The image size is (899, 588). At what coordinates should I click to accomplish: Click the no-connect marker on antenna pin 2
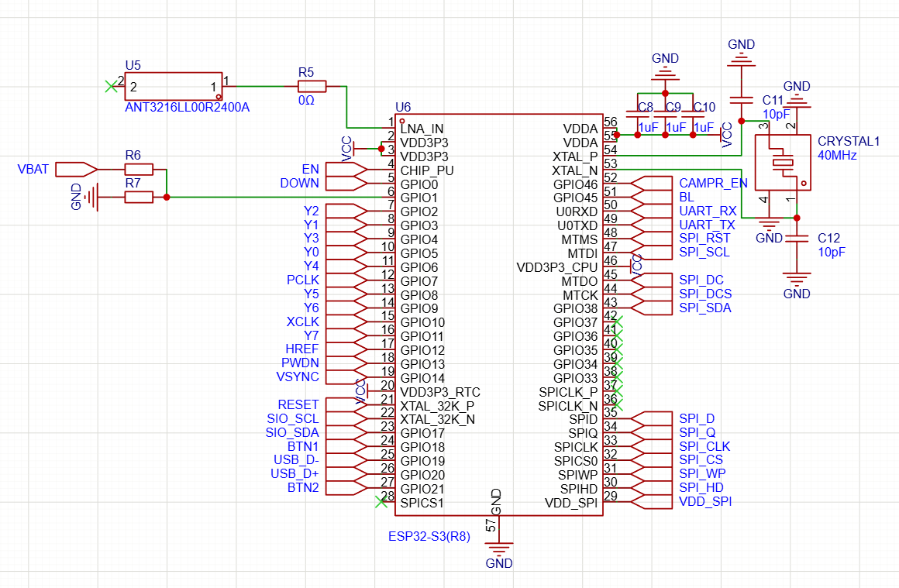pyautogui.click(x=111, y=86)
